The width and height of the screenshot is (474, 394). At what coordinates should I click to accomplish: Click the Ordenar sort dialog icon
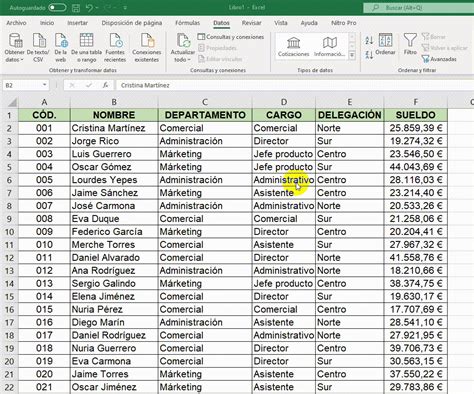[x=385, y=44]
